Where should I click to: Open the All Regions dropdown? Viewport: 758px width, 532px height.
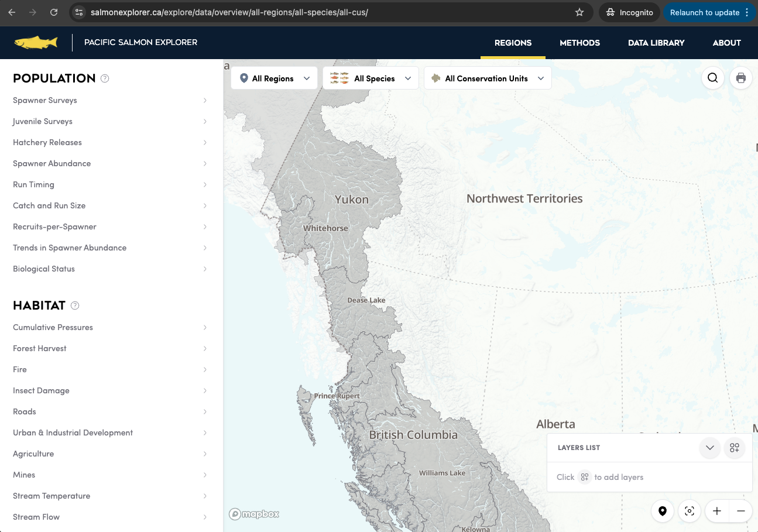(275, 78)
